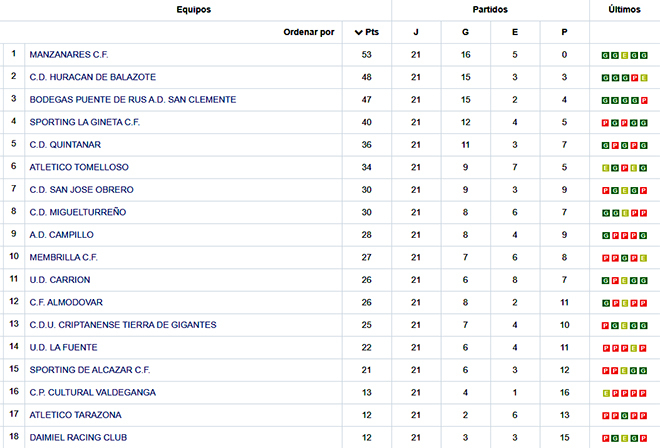The height and width of the screenshot is (448, 660).
Task: Click first green G result icon for Manzanares
Action: click(x=605, y=56)
